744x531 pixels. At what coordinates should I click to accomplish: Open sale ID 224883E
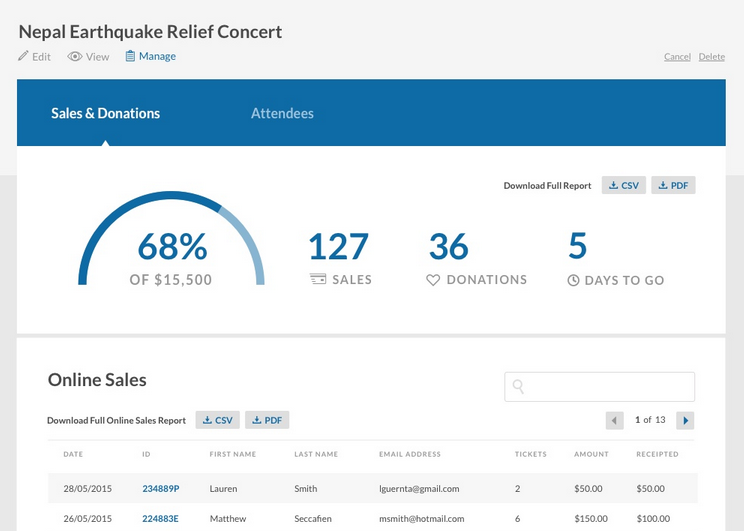click(160, 519)
